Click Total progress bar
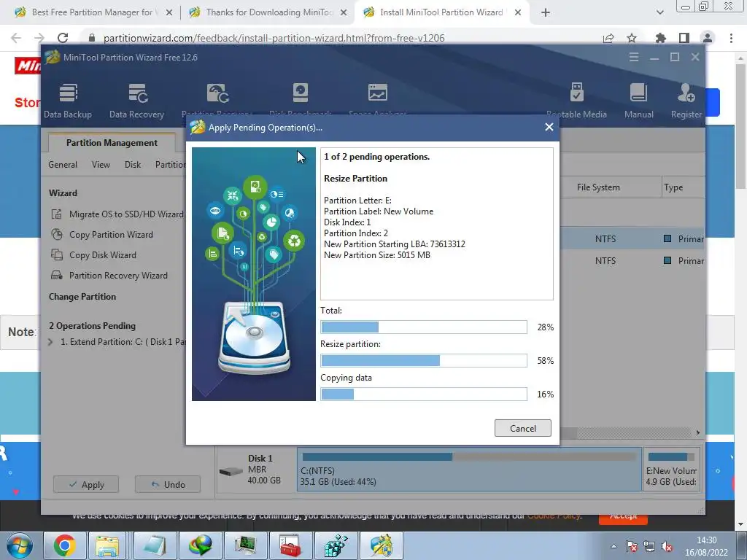Image resolution: width=747 pixels, height=560 pixels. click(x=424, y=327)
